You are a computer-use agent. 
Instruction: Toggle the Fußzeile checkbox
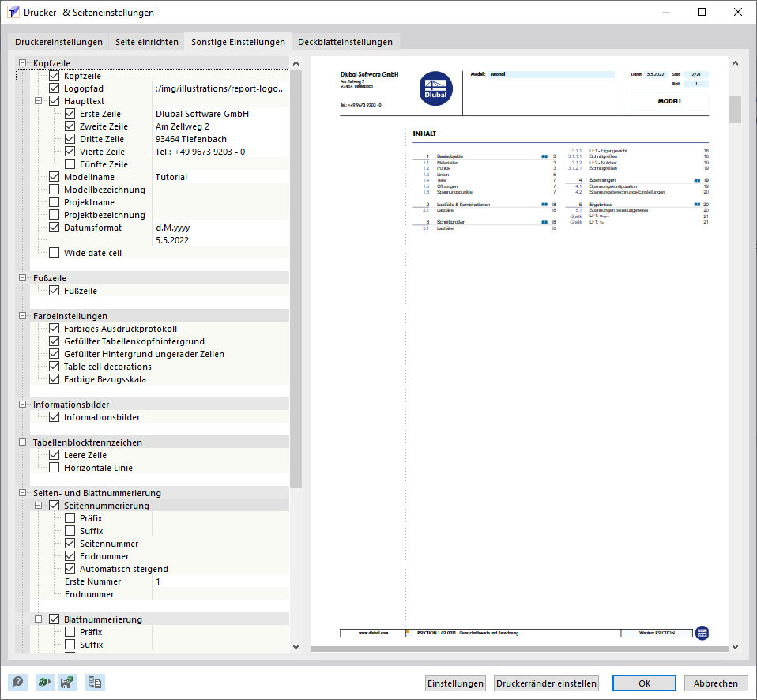point(54,291)
